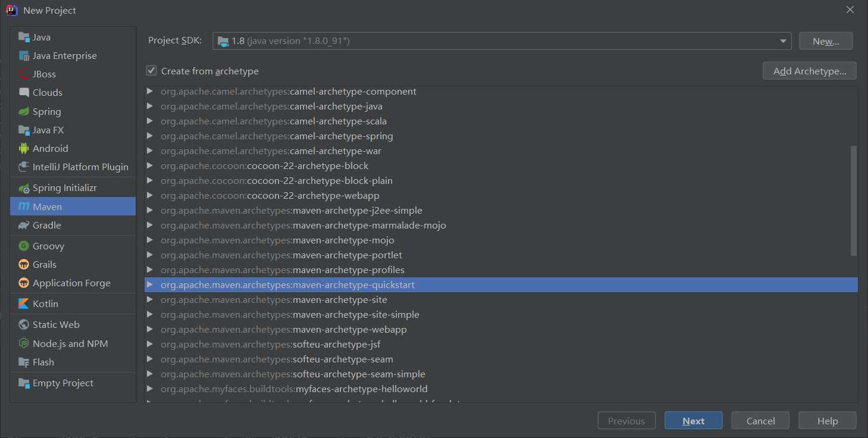This screenshot has width=868, height=438.
Task: Select cocoon-22-archetype-webapp archetype
Action: (x=501, y=195)
